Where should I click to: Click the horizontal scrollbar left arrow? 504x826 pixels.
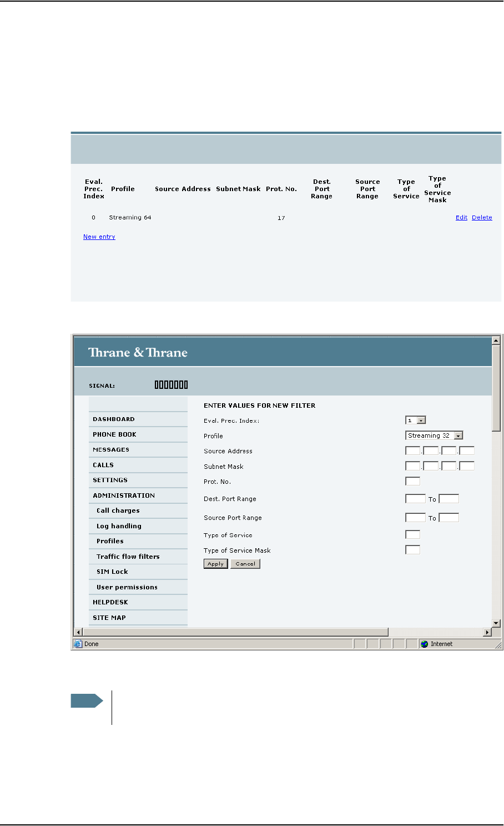point(79,632)
